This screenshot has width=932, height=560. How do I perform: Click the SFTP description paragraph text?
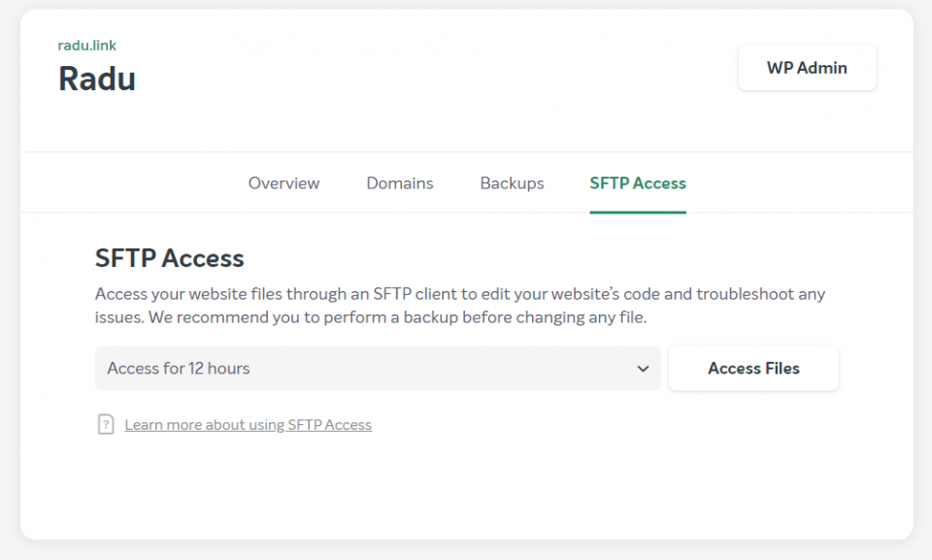point(460,306)
